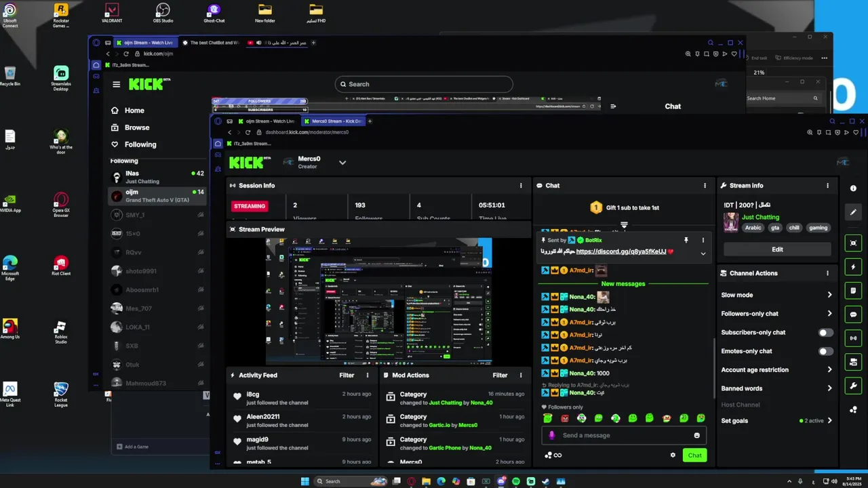The width and height of the screenshot is (868, 488).
Task: Open Activity Feed Filter
Action: (x=347, y=375)
